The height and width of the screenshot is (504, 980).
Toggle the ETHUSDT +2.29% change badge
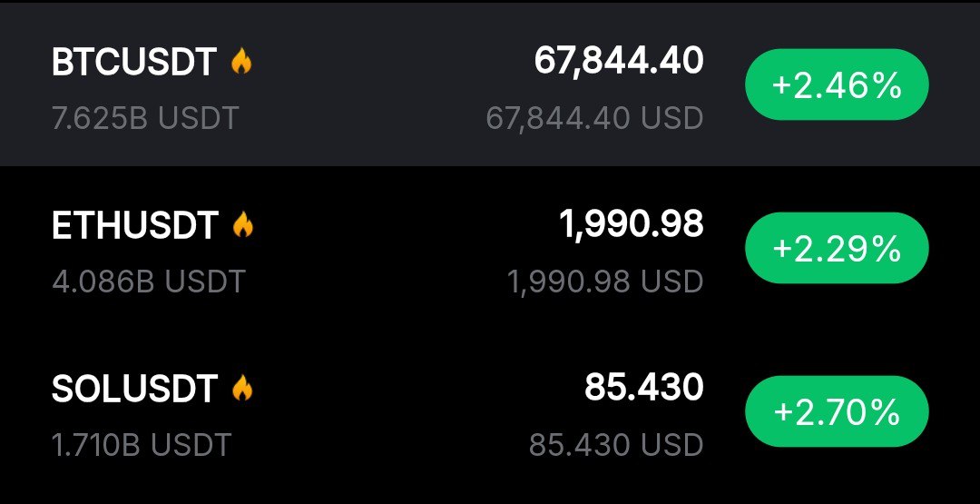click(x=837, y=250)
